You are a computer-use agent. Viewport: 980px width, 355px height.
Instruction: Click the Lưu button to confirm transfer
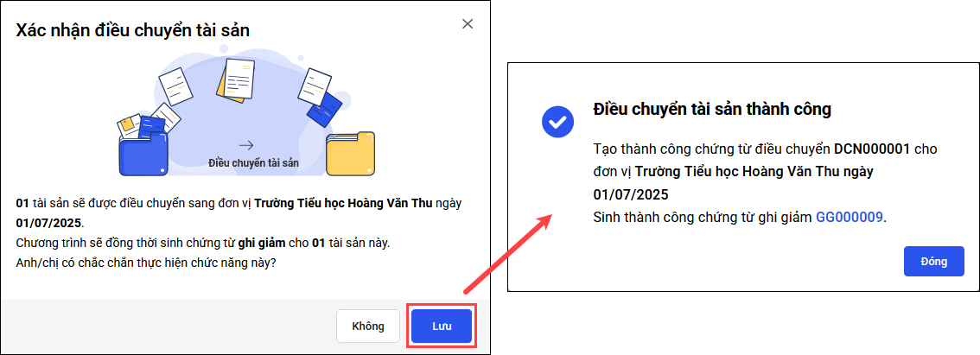click(x=442, y=326)
